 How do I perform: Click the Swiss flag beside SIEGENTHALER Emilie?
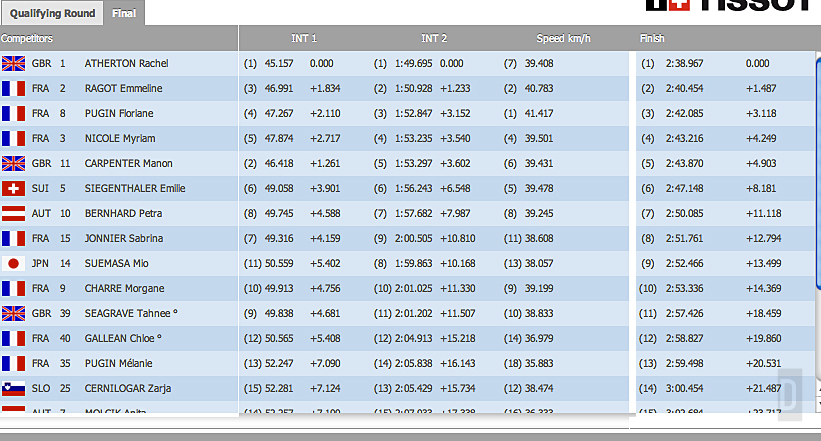coord(14,188)
